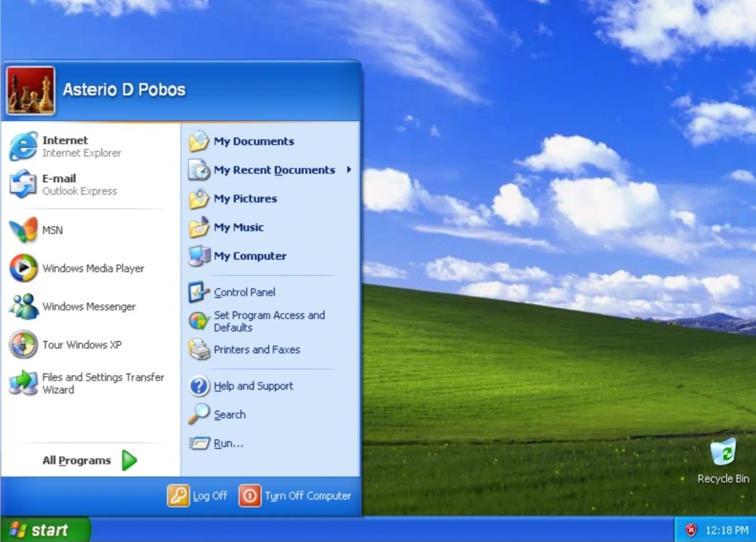The height and width of the screenshot is (542, 756).
Task: Open the My Computer icon
Action: (x=199, y=256)
